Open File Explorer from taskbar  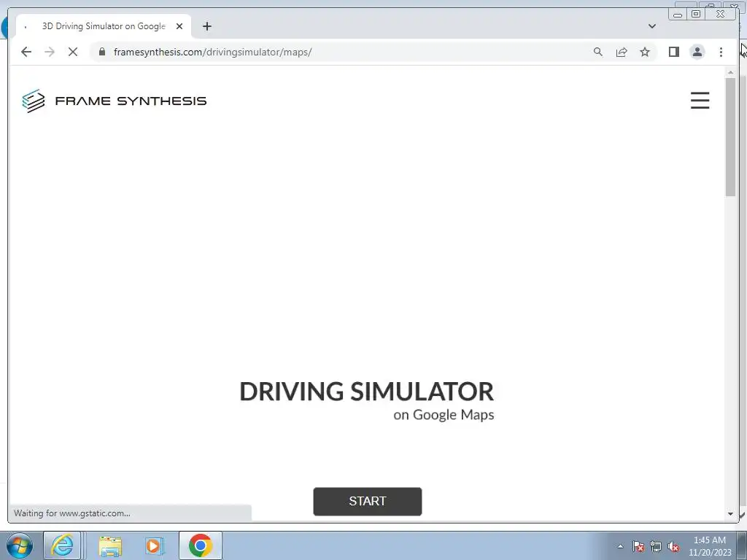pyautogui.click(x=111, y=545)
